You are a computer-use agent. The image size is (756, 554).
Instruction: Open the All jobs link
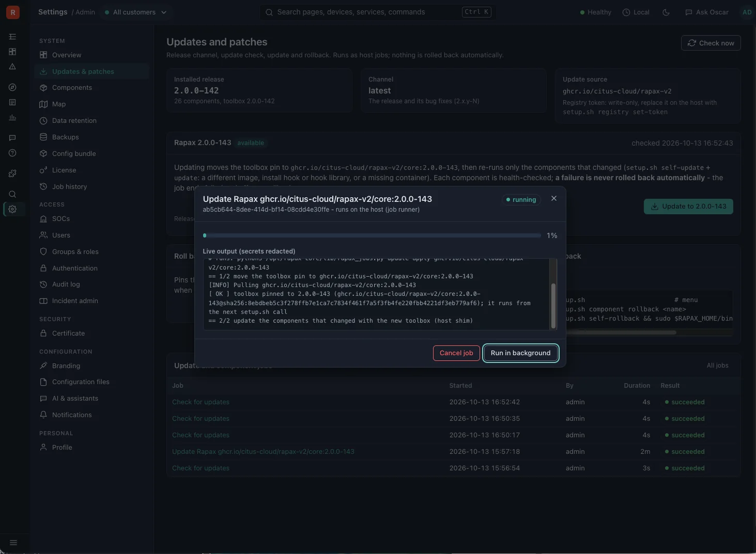(717, 366)
